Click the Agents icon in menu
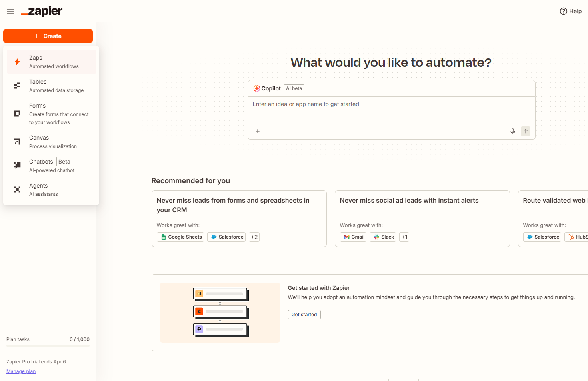 [x=17, y=190]
